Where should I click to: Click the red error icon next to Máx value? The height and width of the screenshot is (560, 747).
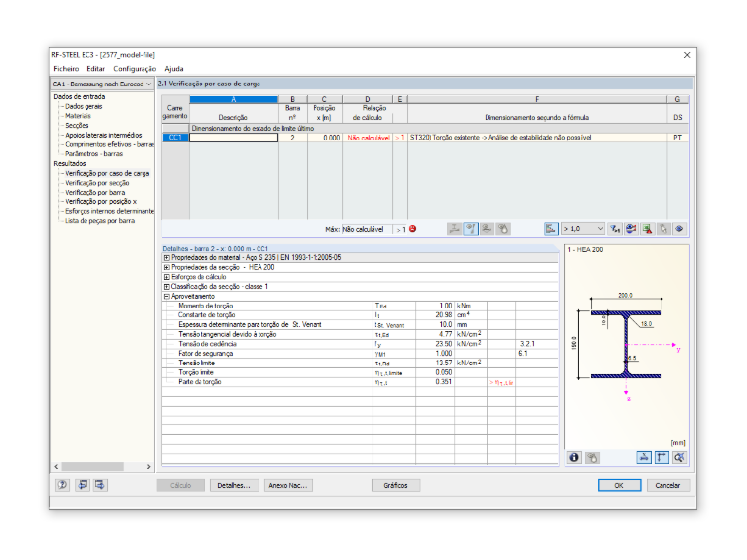pyautogui.click(x=413, y=229)
